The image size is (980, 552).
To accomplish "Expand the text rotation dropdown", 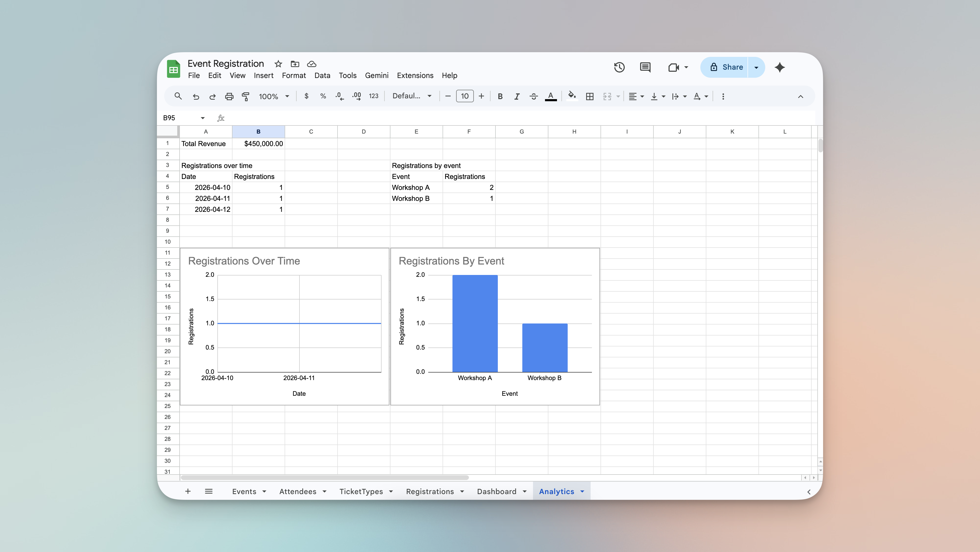I will point(706,97).
